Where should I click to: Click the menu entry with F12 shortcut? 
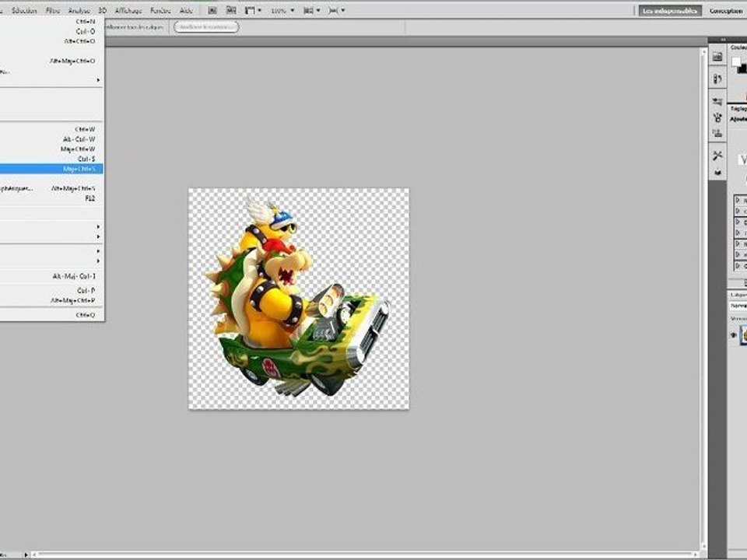51,198
